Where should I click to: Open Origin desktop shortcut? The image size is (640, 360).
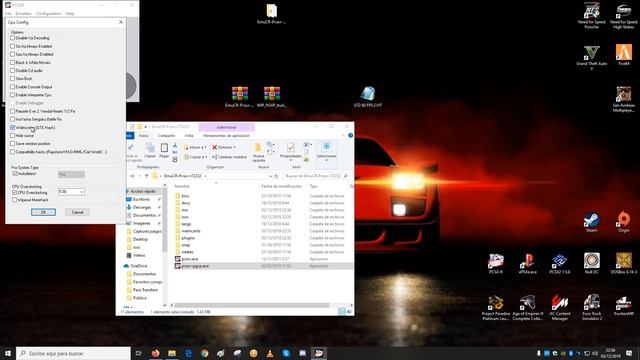point(624,222)
